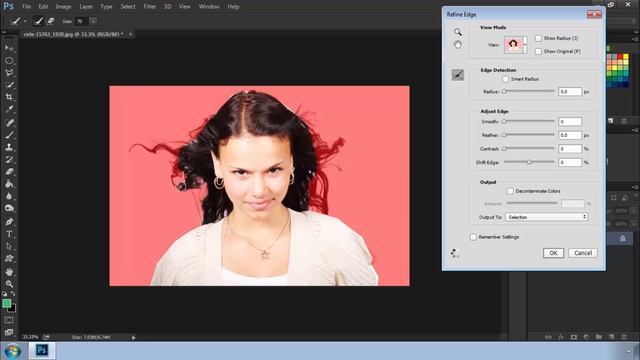Select the Elliptical Marquee tool
The image size is (640, 360).
(9, 60)
